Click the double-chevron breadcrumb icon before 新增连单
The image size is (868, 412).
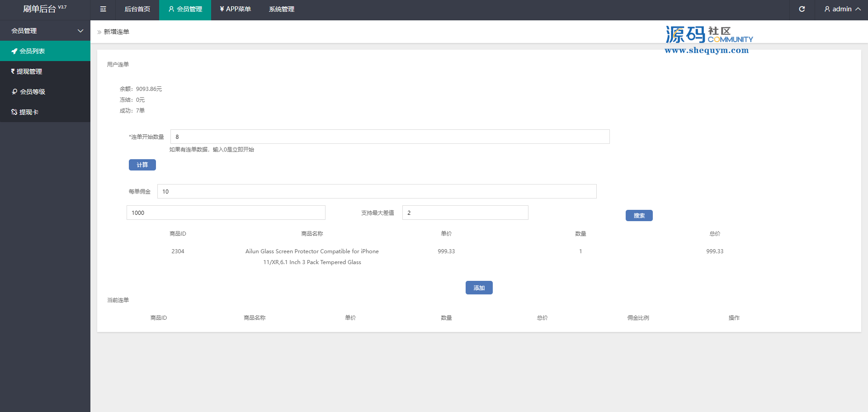click(x=99, y=32)
